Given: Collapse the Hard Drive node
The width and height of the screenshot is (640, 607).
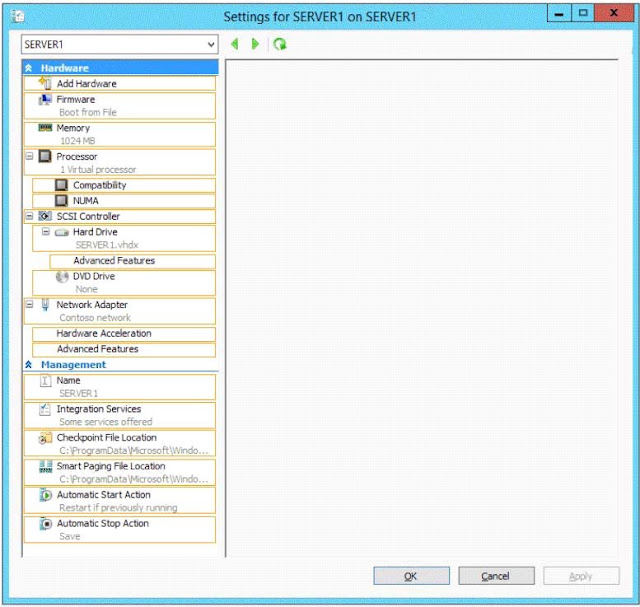Looking at the screenshot, I should pos(46,232).
